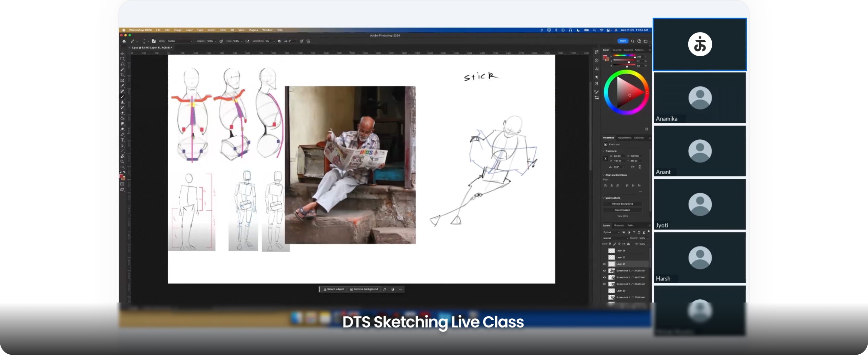Viewport: 868px width, 355px height.
Task: Click the search icon next to Share
Action: pyautogui.click(x=632, y=41)
